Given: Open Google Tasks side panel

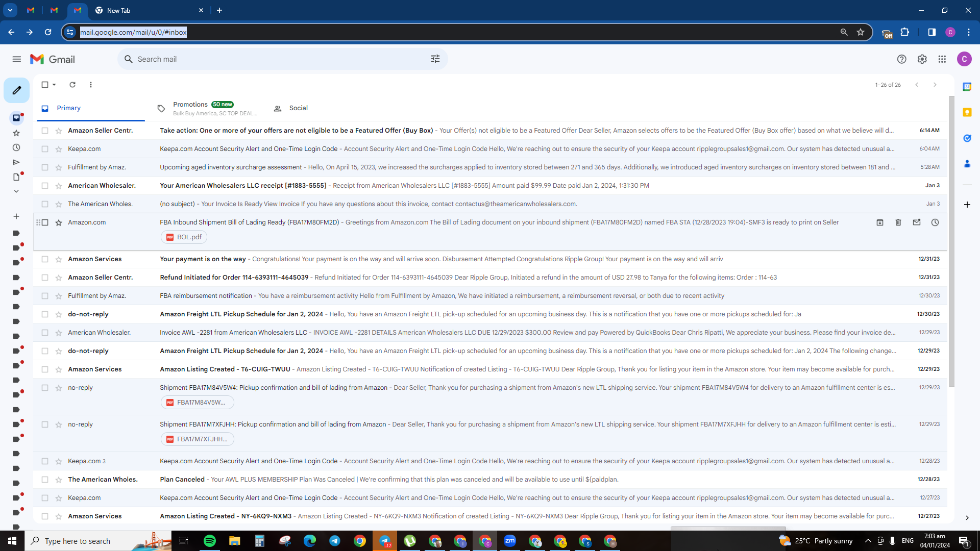Looking at the screenshot, I should 967,138.
